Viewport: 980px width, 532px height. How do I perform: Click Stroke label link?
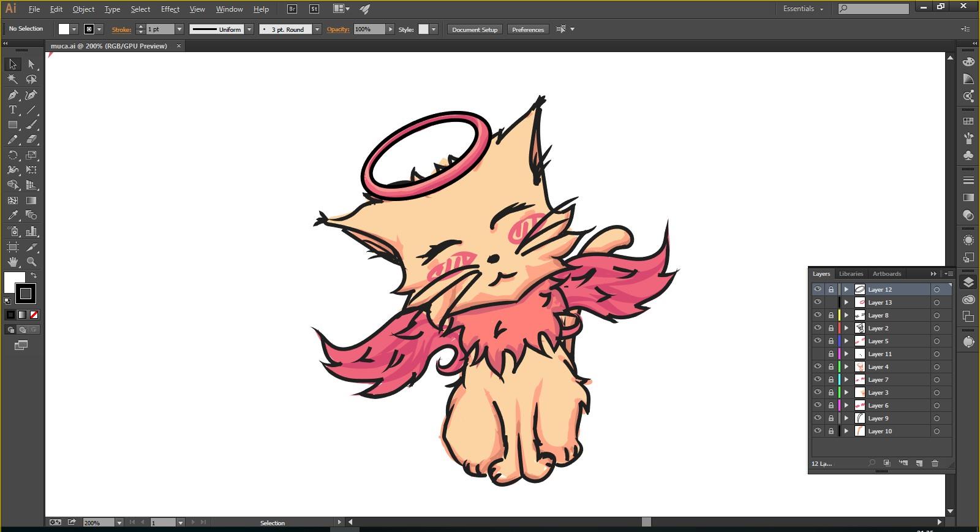tap(121, 29)
